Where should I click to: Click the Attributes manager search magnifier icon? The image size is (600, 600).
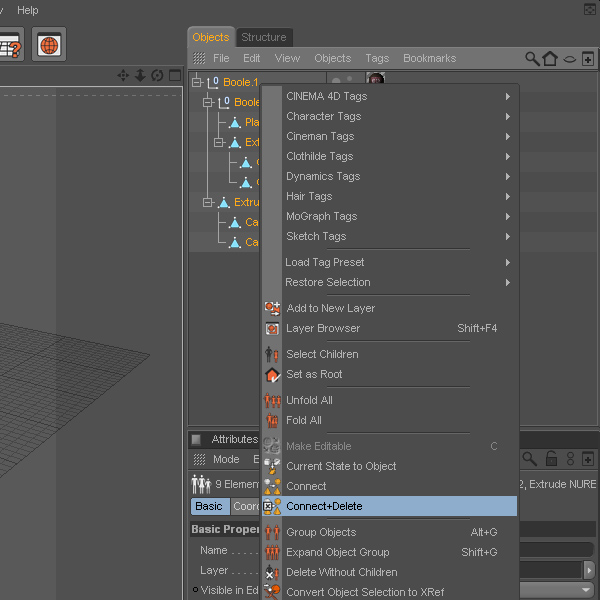[530, 458]
